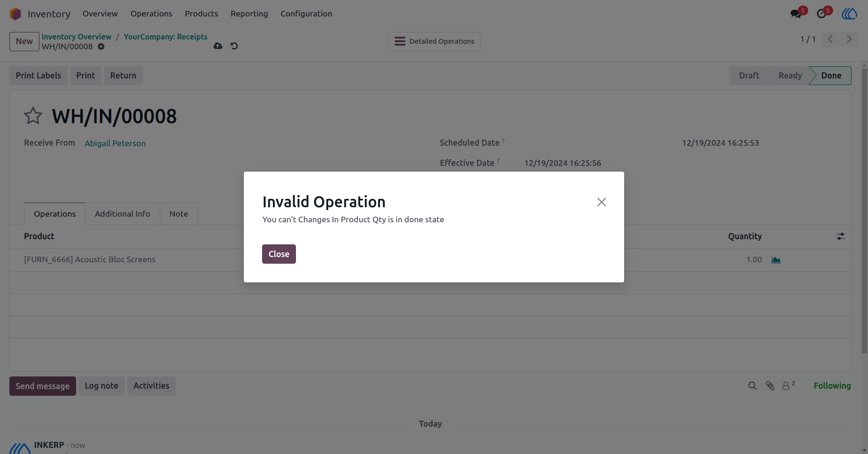
Task: Go to the next record arrow
Action: tap(849, 39)
